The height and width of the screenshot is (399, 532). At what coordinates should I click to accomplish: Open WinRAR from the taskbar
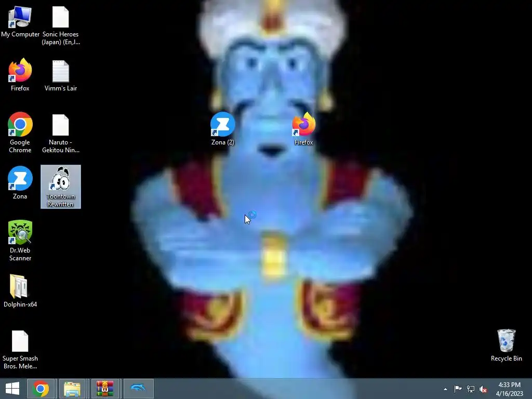pos(104,389)
